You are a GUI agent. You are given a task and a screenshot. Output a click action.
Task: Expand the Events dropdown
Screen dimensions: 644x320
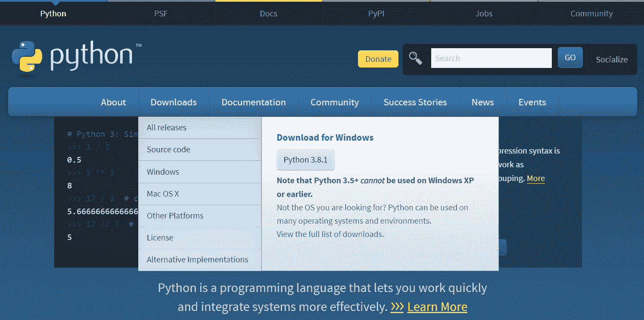pos(532,102)
